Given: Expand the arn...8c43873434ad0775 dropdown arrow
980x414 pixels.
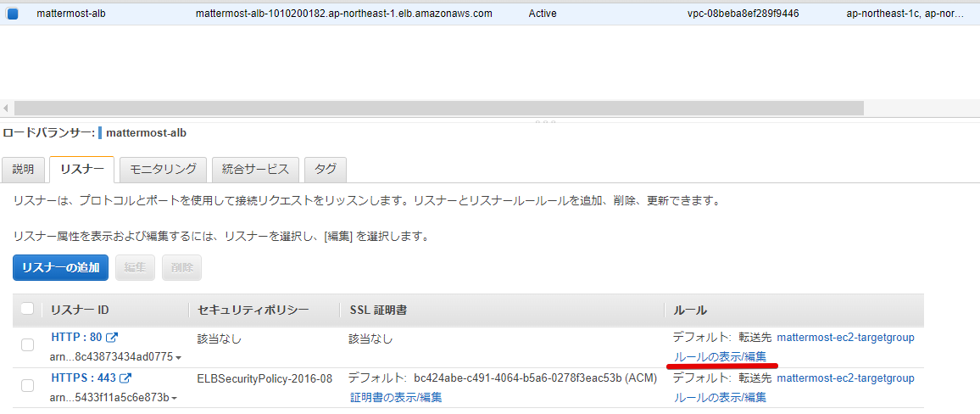Looking at the screenshot, I should (179, 358).
